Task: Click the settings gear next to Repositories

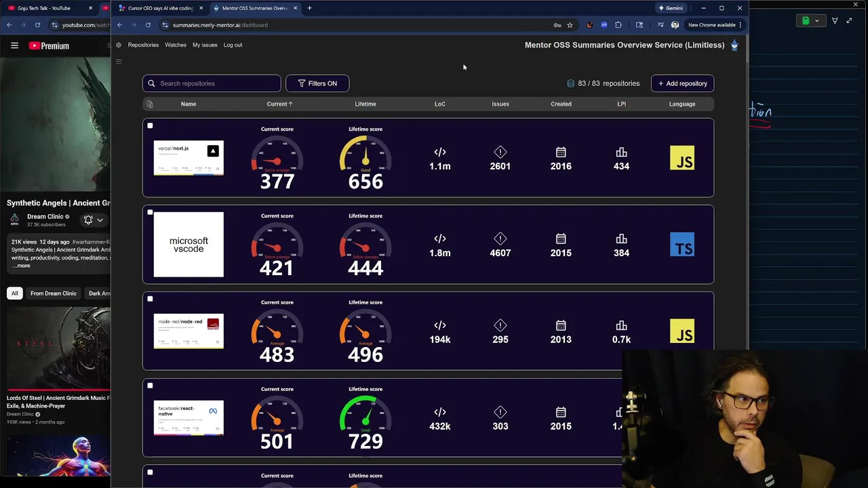Action: (x=119, y=45)
